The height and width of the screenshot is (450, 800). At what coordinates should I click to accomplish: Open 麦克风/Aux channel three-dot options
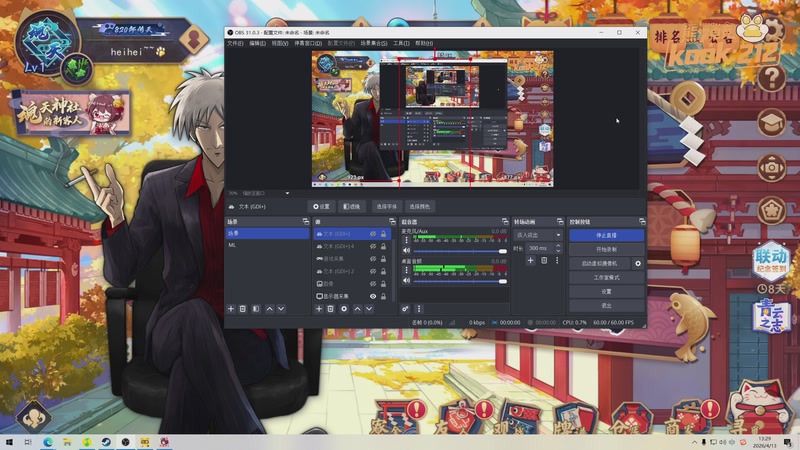(x=406, y=240)
